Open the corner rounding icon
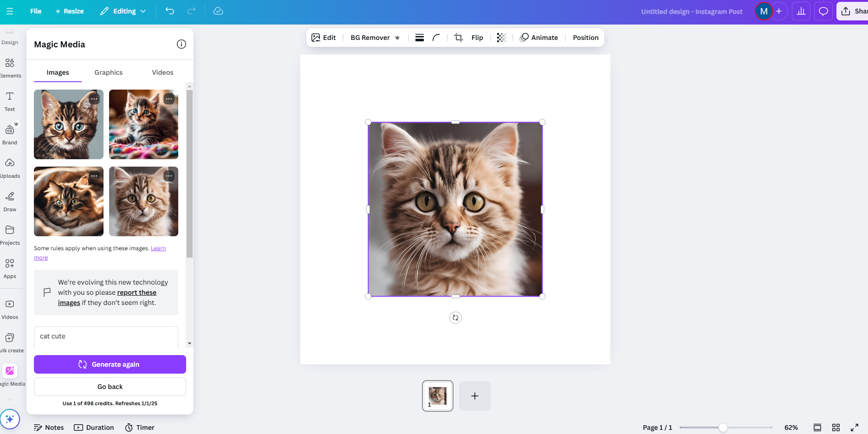Screen dimensions: 868x434 (436, 38)
